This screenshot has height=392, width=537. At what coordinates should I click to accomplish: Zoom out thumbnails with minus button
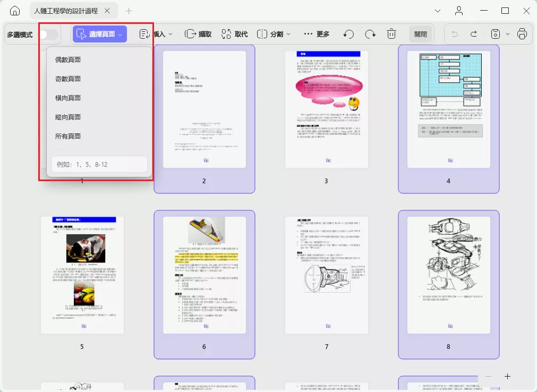(488, 376)
